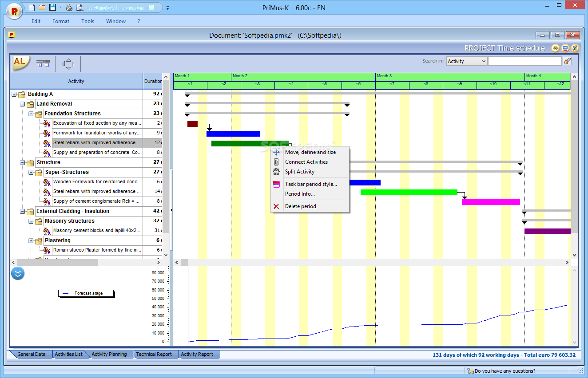The width and height of the screenshot is (588, 378).
Task: Select the purple Masonry Gantt bar
Action: (548, 231)
